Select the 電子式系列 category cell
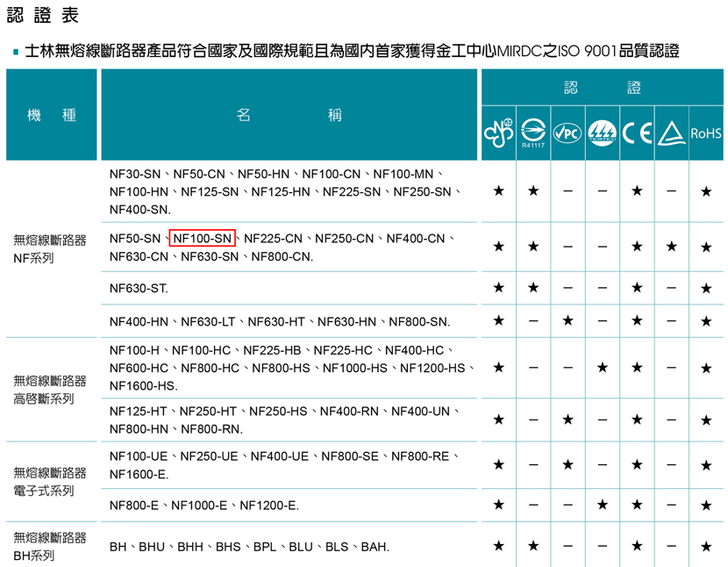728x567 pixels. pyautogui.click(x=50, y=482)
